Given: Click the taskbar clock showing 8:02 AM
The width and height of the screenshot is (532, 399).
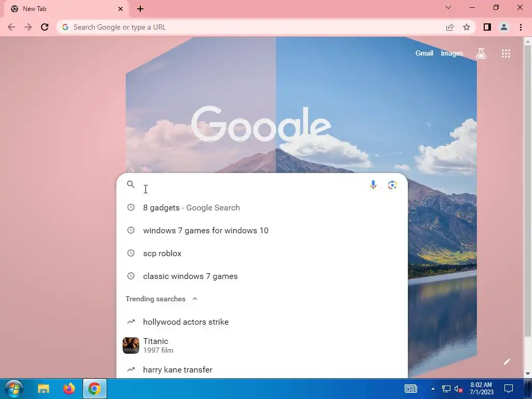Looking at the screenshot, I should coord(482,389).
